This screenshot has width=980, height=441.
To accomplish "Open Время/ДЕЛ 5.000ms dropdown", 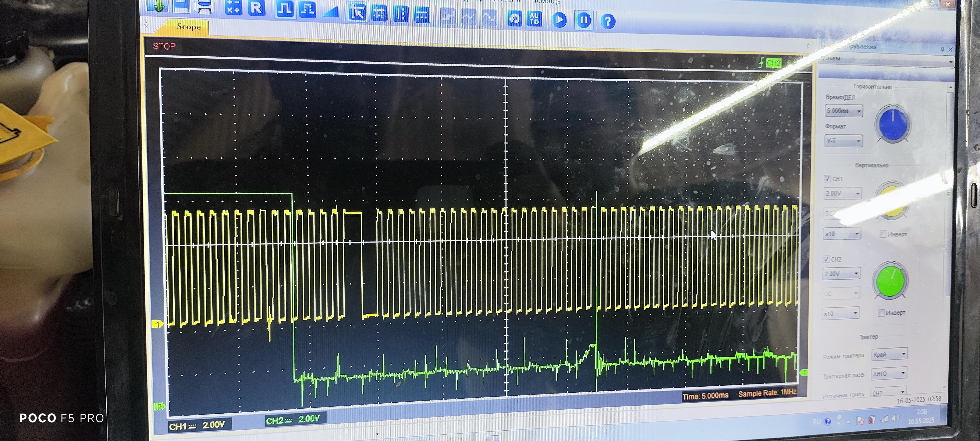I will pos(844,111).
